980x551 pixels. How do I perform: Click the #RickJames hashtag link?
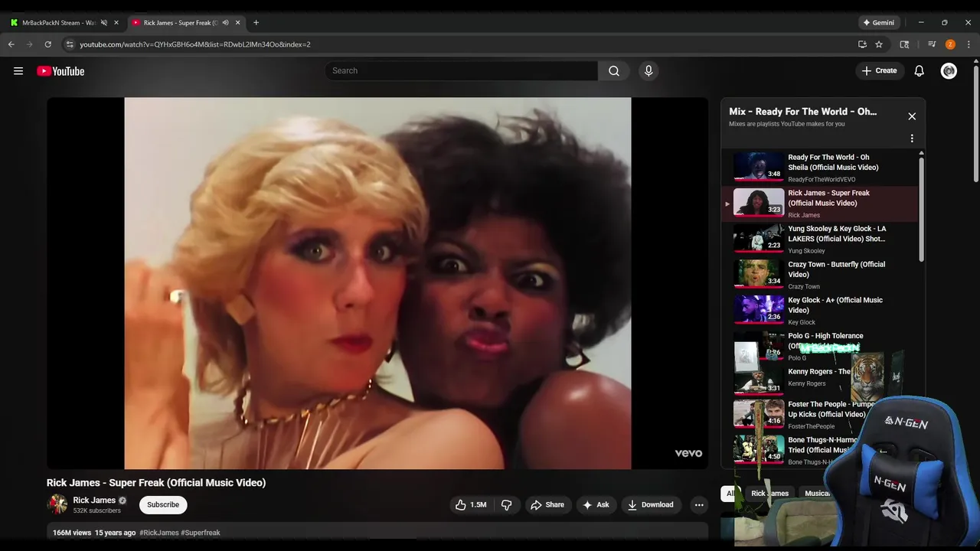pos(159,533)
